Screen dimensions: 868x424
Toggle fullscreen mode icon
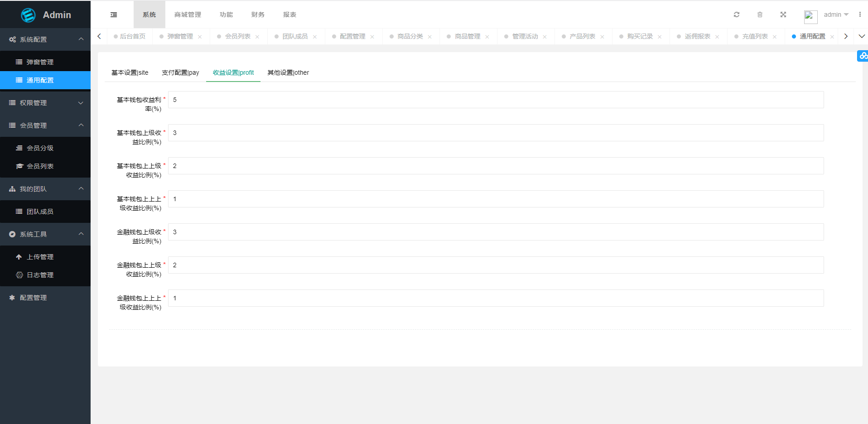(x=783, y=14)
